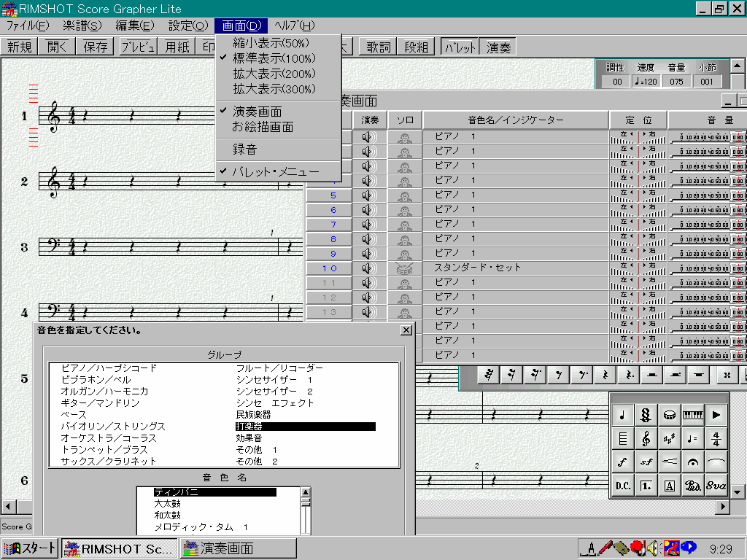Open the ファイル(F) menu
This screenshot has width=747, height=560.
(x=28, y=26)
